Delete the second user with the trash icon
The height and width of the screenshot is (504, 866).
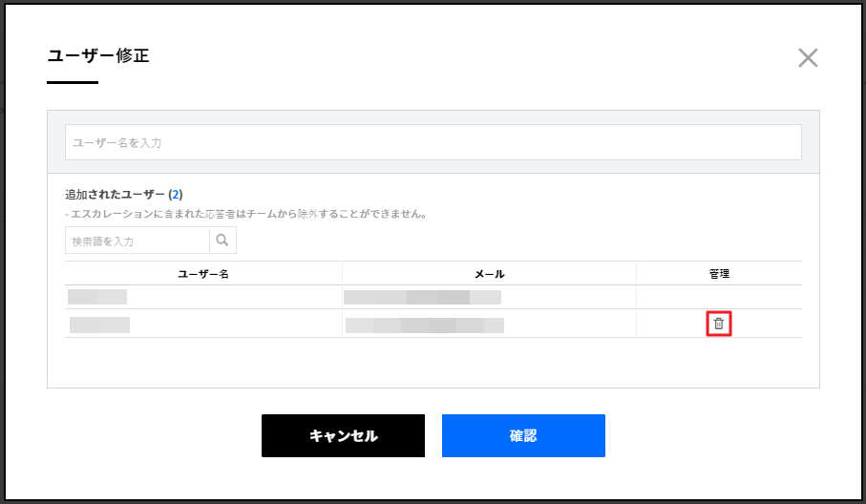pyautogui.click(x=719, y=325)
